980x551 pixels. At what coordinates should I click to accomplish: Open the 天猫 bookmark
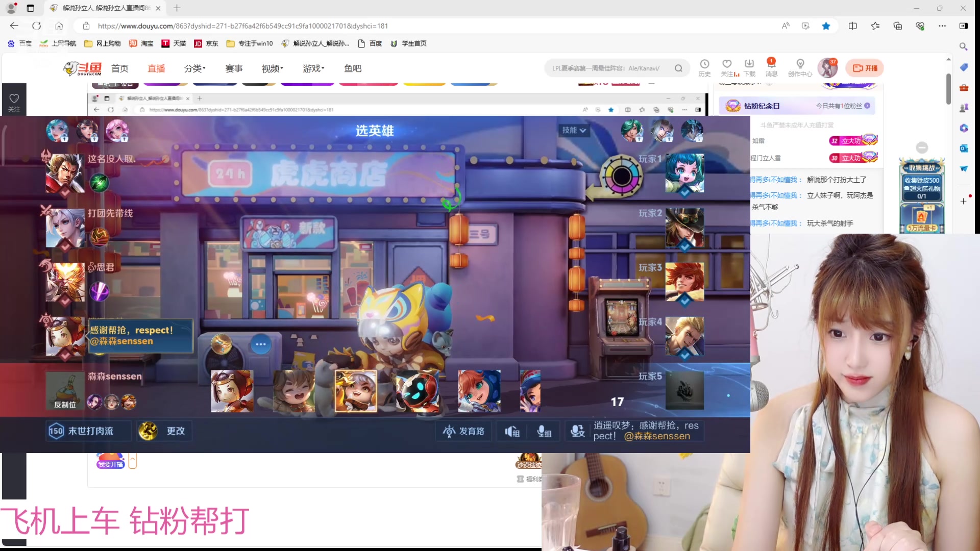(174, 44)
